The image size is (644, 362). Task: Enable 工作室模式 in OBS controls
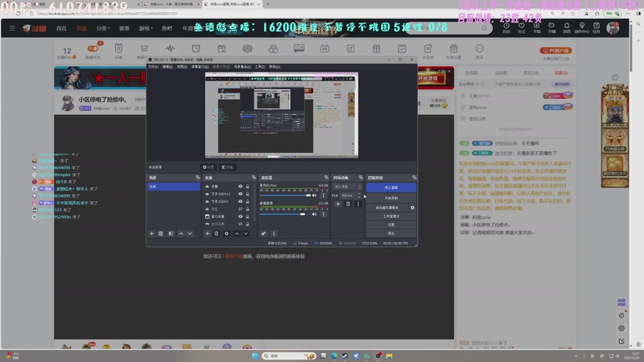pyautogui.click(x=390, y=216)
